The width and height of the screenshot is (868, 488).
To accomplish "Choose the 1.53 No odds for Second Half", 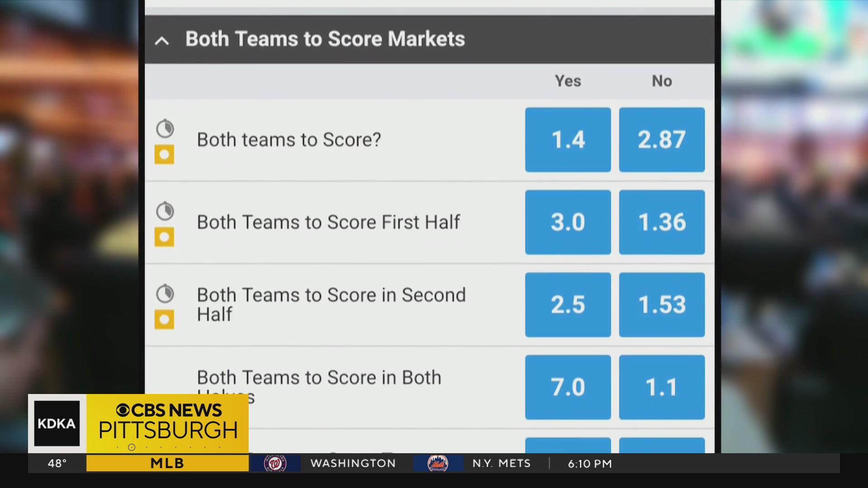I will (x=662, y=305).
